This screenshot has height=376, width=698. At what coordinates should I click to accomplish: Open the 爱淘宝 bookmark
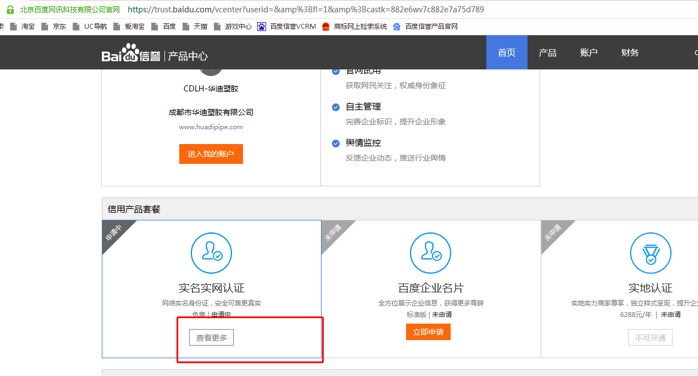129,27
